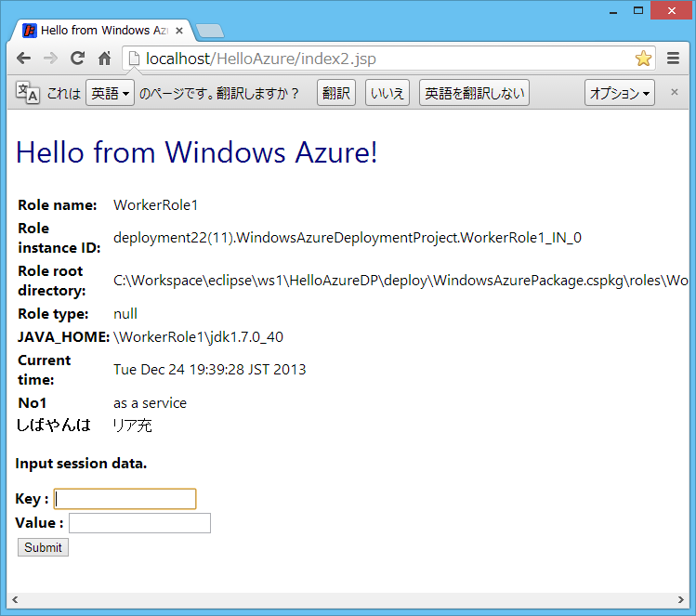Open the Chrome hamburger menu
The width and height of the screenshot is (696, 616).
click(x=673, y=59)
